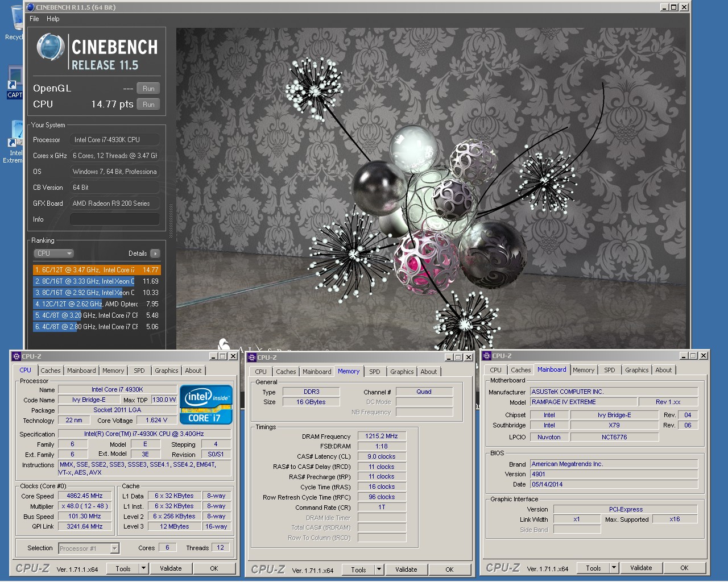Click the Info input field in Your System
The image size is (728, 582).
pos(115,219)
